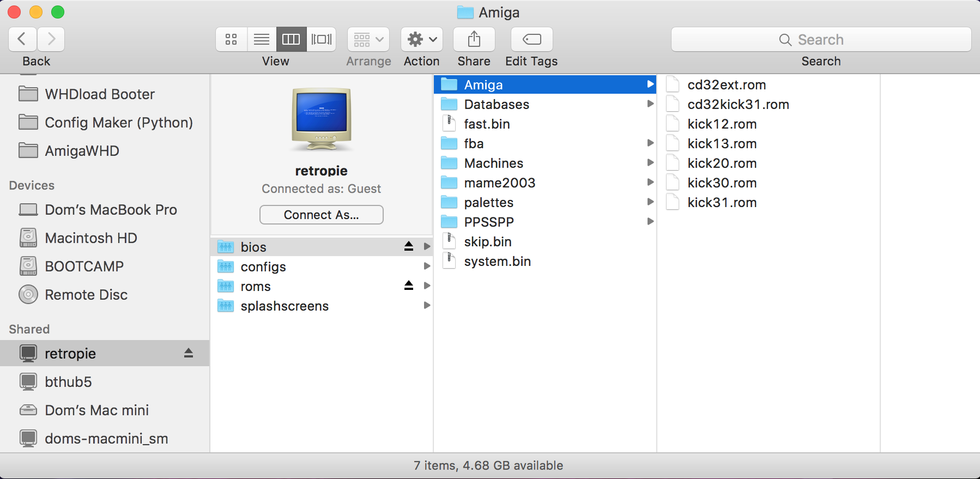Viewport: 980px width, 479px height.
Task: Select the skip.bin file
Action: click(545, 241)
